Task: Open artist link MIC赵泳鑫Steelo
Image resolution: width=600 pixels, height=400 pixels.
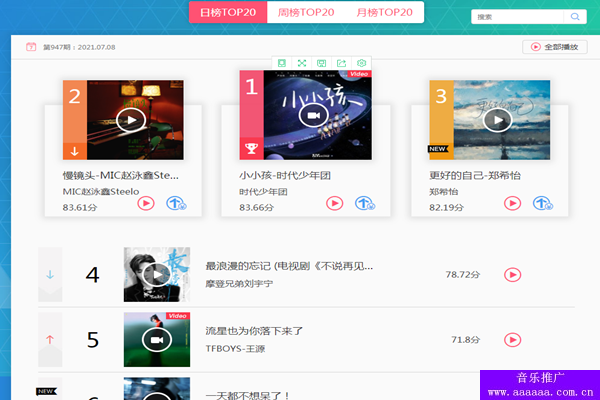Action: (101, 191)
